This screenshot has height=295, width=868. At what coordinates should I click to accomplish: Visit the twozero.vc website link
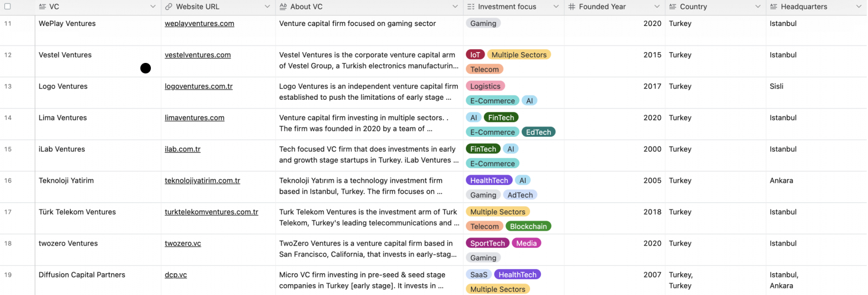183,243
